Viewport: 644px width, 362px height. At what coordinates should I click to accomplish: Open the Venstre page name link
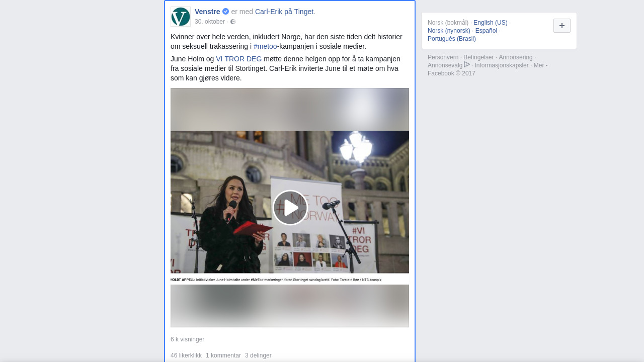click(207, 12)
